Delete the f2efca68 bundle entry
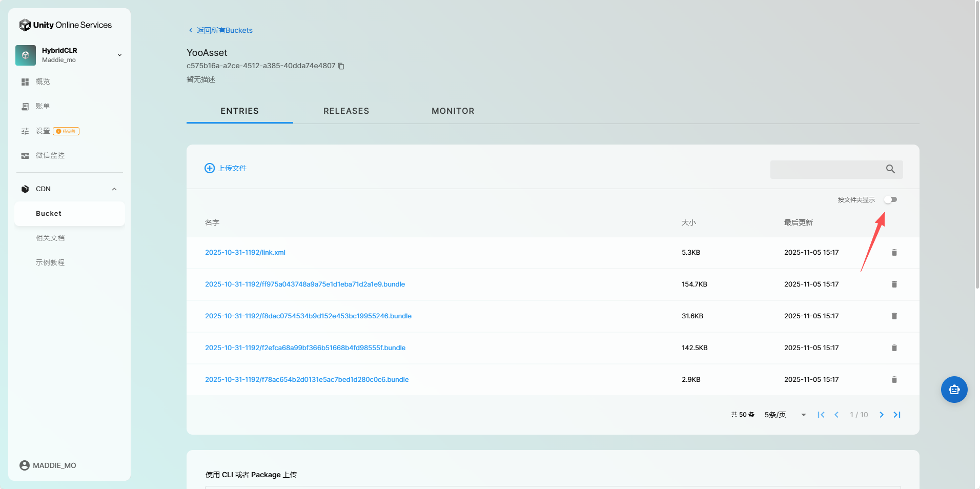 (x=894, y=348)
